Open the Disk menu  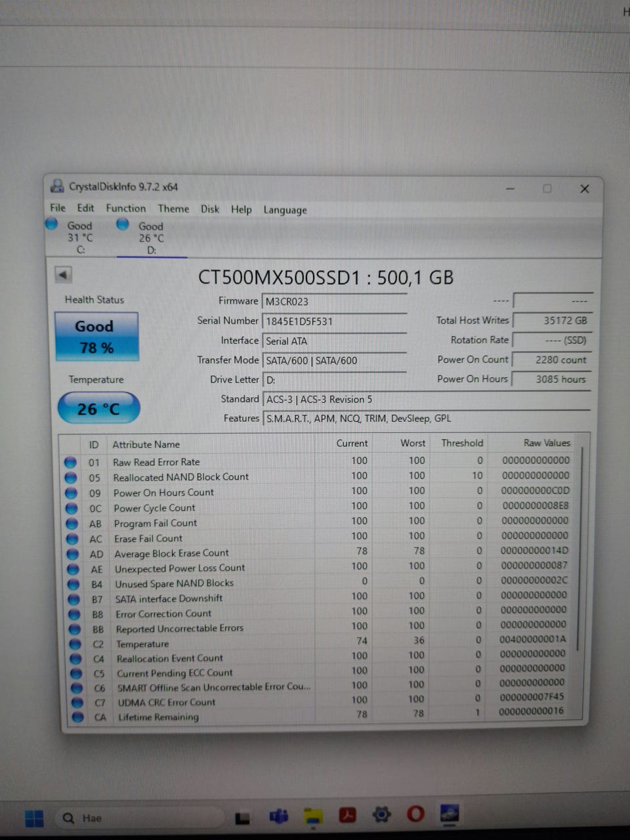pos(210,209)
